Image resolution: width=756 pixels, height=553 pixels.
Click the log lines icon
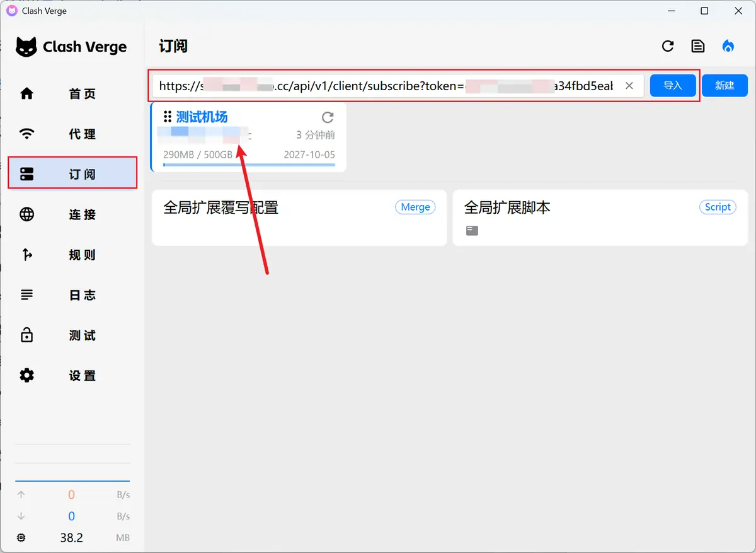[26, 295]
